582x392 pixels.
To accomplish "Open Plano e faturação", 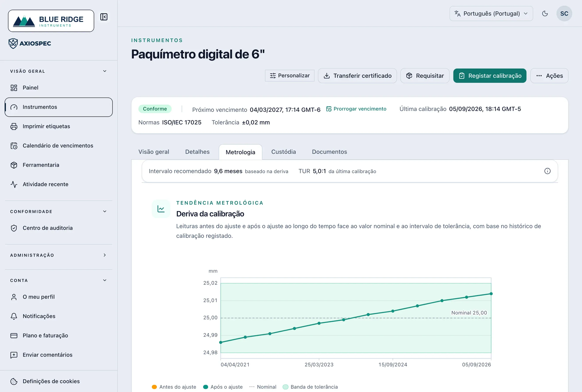I will click(x=59, y=335).
